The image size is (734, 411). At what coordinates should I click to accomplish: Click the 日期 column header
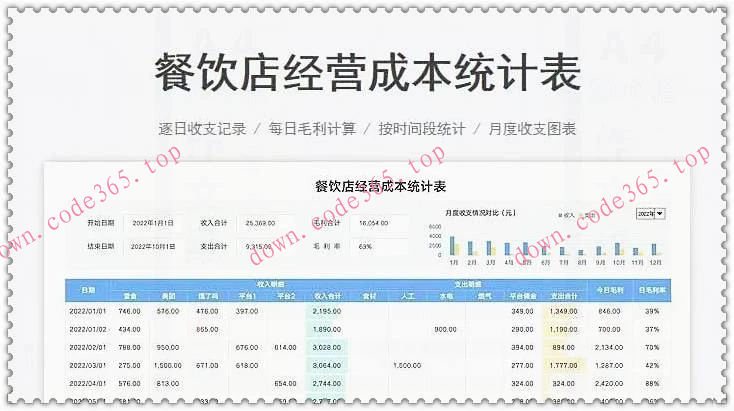click(x=88, y=291)
